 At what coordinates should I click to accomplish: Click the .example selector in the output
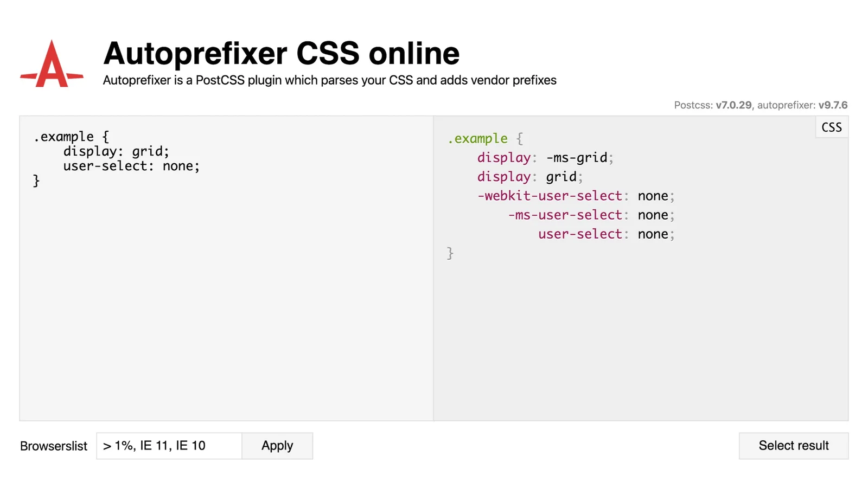point(478,138)
